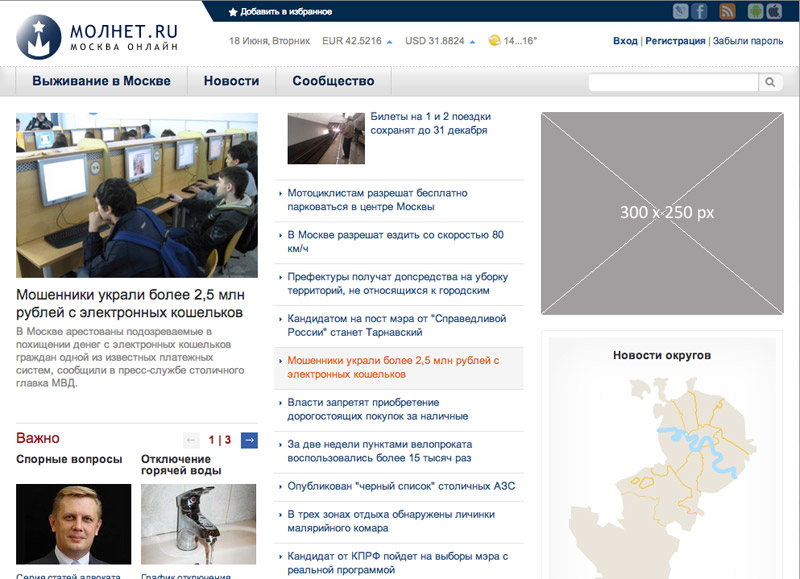This screenshot has height=579, width=800.
Task: Click the weather sun-and-cloud icon
Action: pos(494,40)
